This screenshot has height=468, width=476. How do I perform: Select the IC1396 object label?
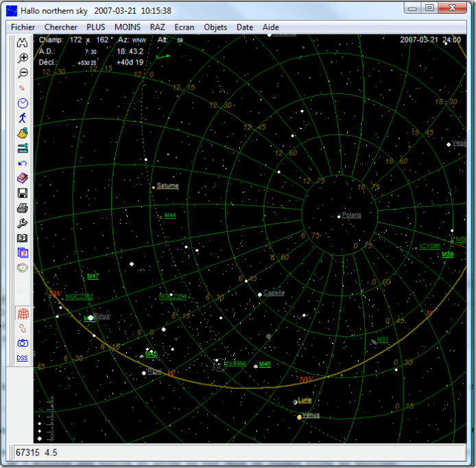[x=429, y=246]
